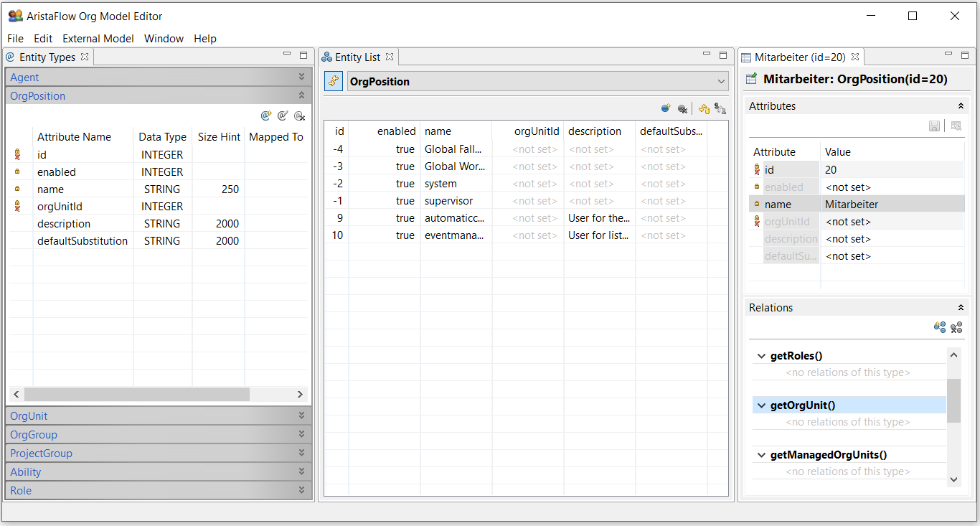Click the delete attribute icon in Entity Types
This screenshot has height=526, width=980.
[x=301, y=116]
